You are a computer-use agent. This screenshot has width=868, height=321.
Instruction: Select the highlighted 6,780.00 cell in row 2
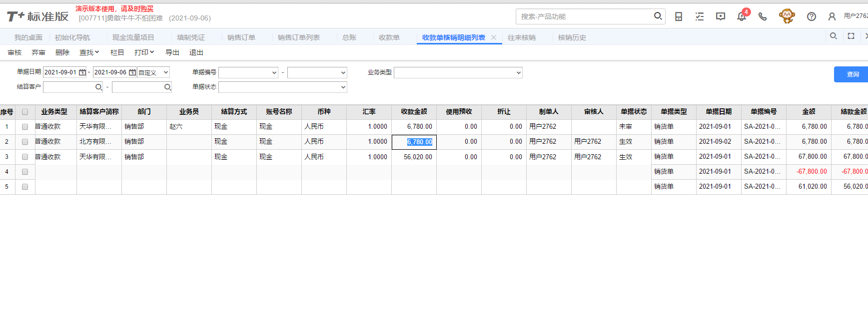click(414, 142)
